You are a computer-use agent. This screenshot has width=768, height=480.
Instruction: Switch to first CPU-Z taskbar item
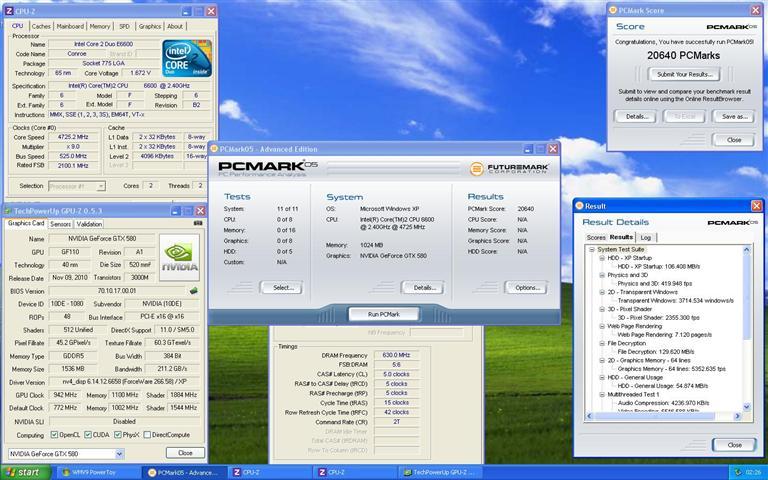point(270,473)
